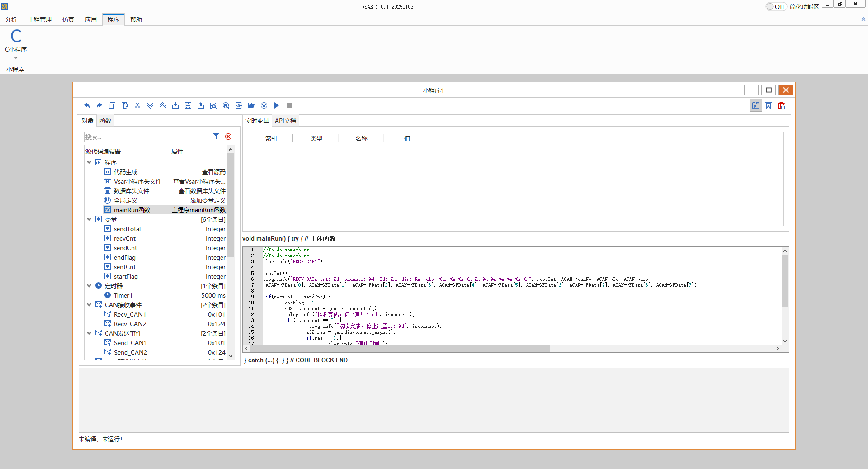Collapse the 变量 tree node
Screen dimensions: 868x469
[x=89, y=219]
